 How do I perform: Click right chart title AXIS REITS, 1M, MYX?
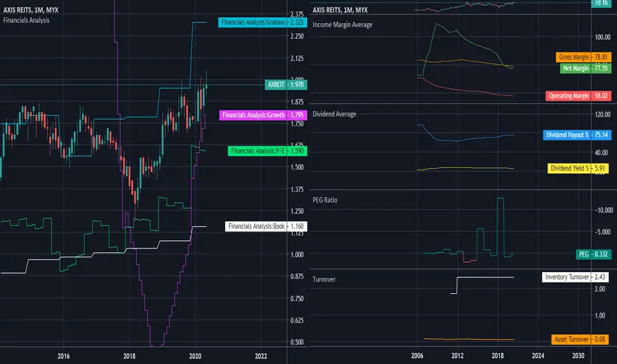[340, 10]
